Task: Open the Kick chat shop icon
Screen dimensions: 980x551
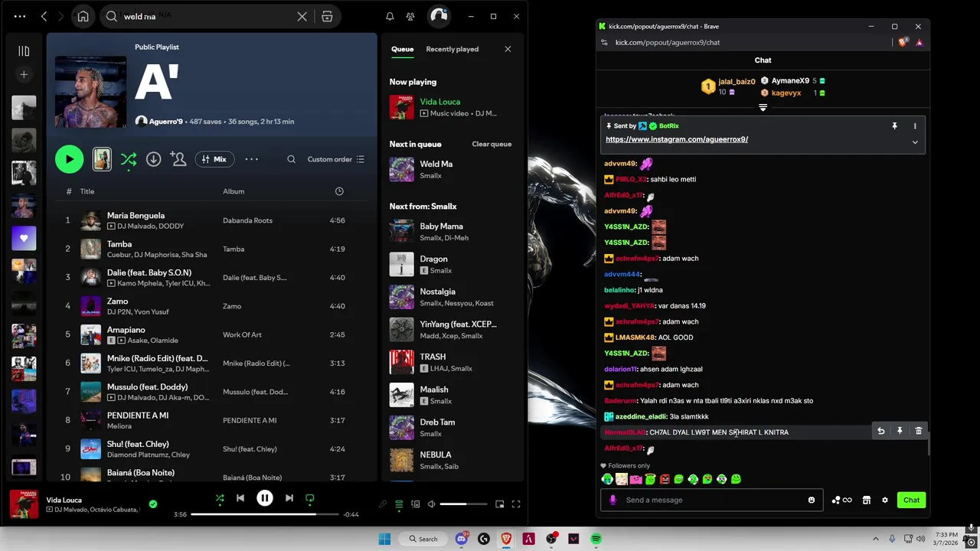Action: click(x=866, y=500)
